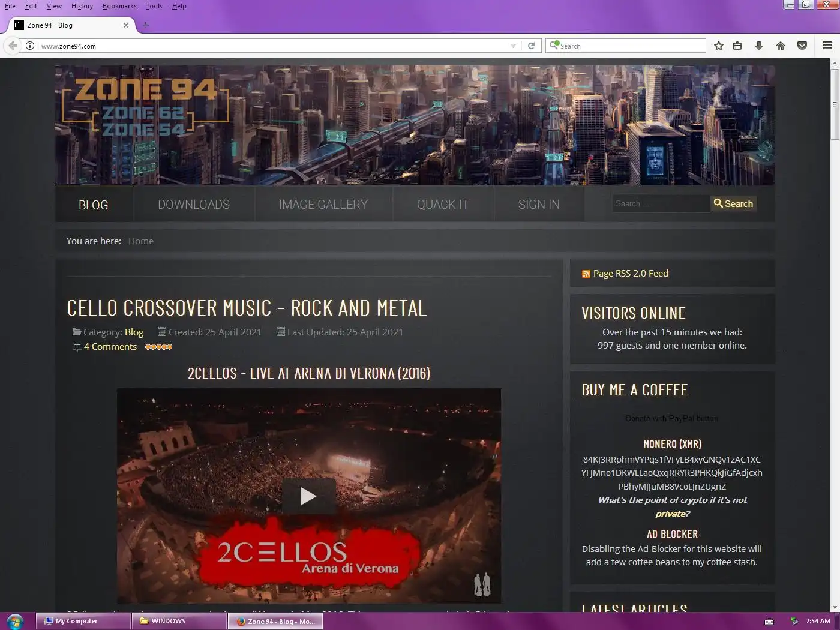Open the downloads arrow icon
Viewport: 840px width, 630px height.
759,46
